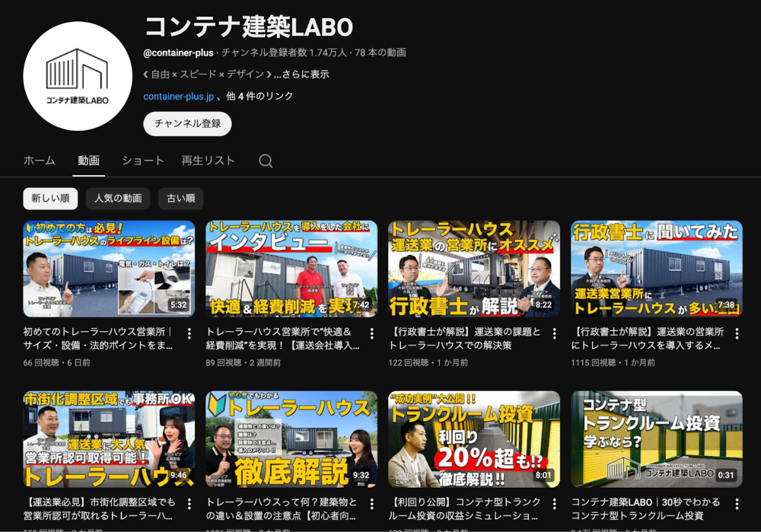Open the menu icon on the トレーラーハウス徹底解説 video
Viewport: 761px width, 532px height.
point(371,504)
